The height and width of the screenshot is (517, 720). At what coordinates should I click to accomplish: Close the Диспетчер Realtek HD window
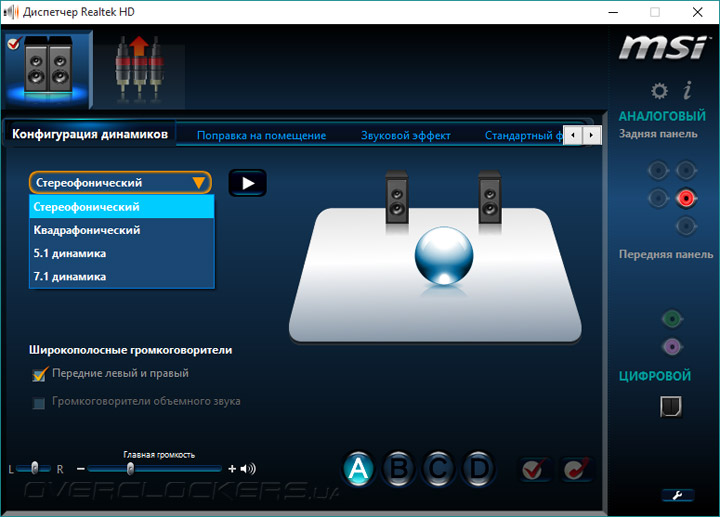[698, 12]
